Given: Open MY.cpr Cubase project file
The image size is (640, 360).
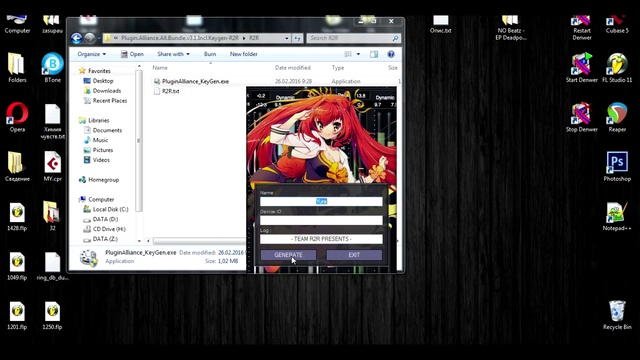Looking at the screenshot, I should [53, 166].
